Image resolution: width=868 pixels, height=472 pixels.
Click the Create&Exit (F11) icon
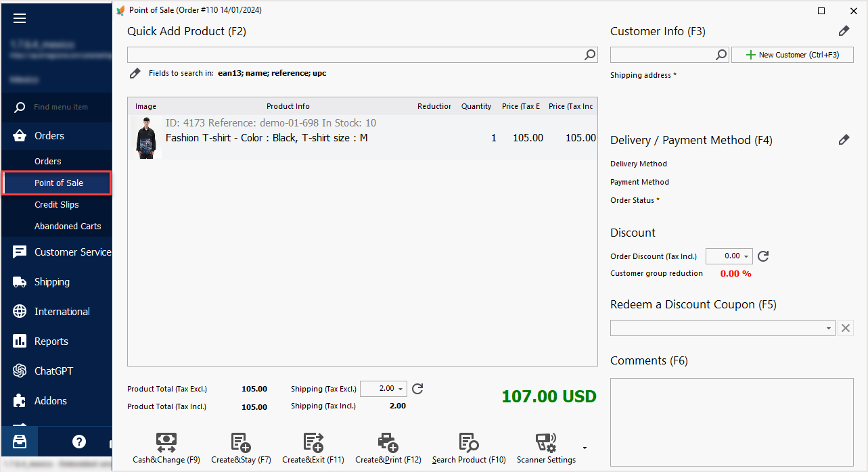(313, 443)
